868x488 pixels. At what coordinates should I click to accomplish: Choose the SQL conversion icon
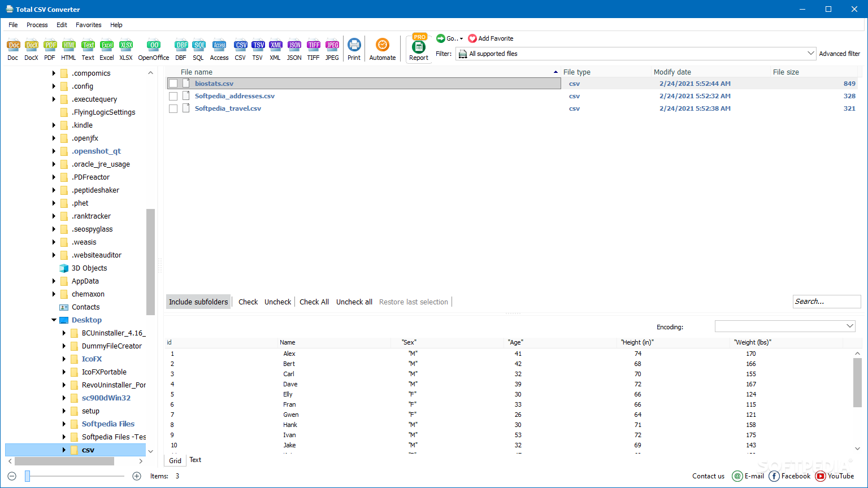pyautogui.click(x=198, y=50)
